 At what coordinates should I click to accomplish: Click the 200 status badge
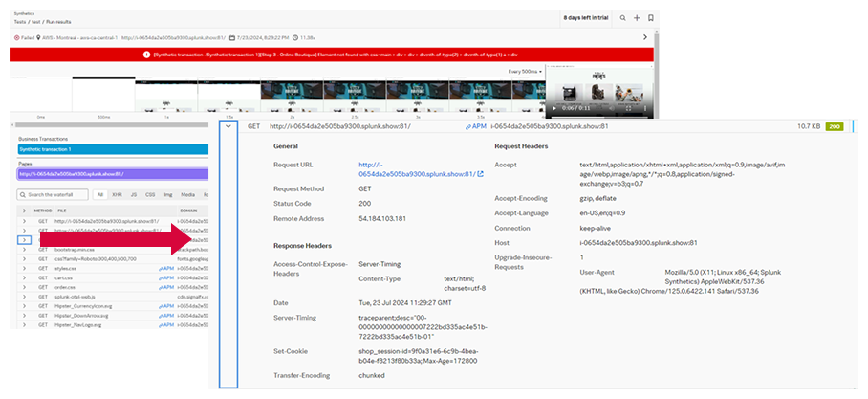click(x=833, y=126)
